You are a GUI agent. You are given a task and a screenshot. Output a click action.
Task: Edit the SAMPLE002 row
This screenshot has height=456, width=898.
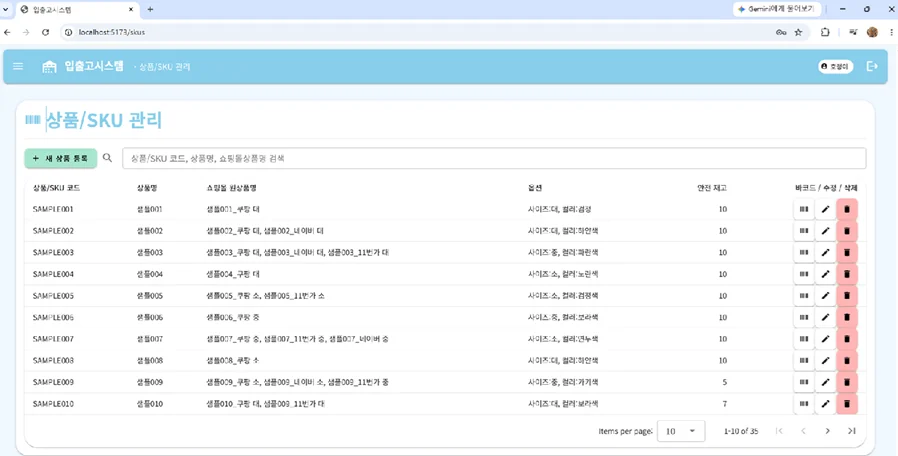pyautogui.click(x=825, y=231)
